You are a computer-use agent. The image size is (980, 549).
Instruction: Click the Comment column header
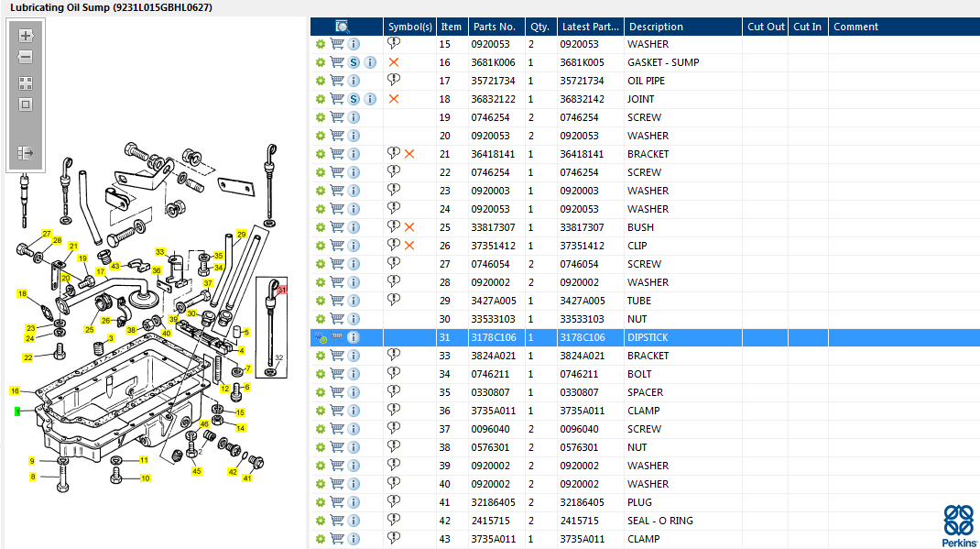pos(904,27)
